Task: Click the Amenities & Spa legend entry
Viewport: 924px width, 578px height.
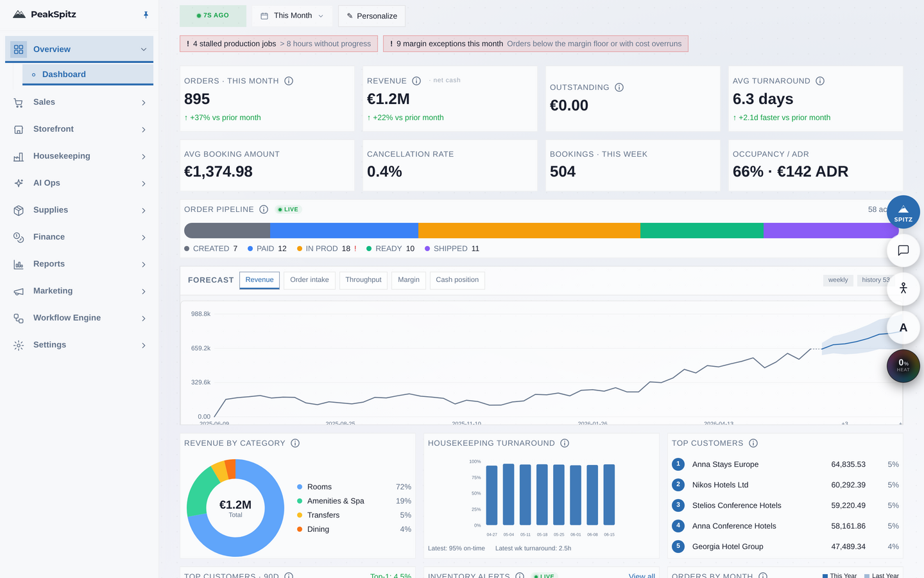Action: 354,501
